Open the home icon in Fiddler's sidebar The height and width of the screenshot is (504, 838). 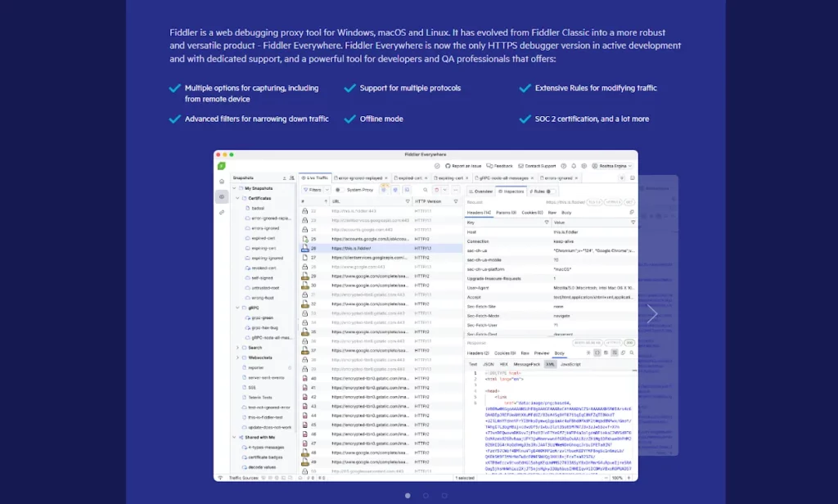[x=222, y=181]
